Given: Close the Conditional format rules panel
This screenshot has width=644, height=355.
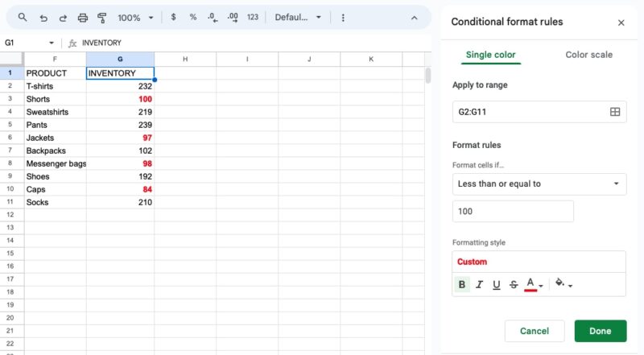Looking at the screenshot, I should point(621,23).
